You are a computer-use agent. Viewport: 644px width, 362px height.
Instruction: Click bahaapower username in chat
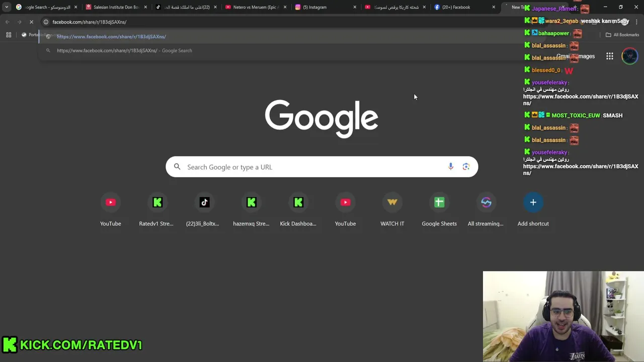point(553,33)
